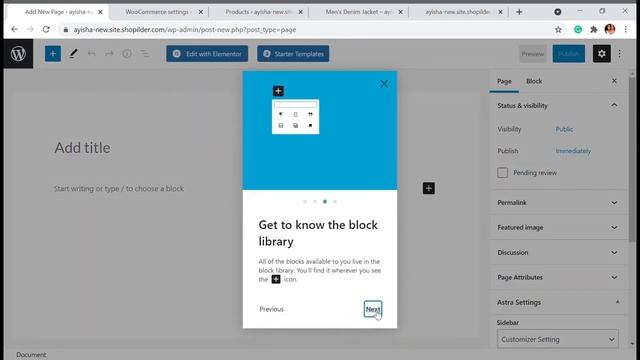Viewport: 640px width, 360px height.
Task: Click the browser address bar URL
Action: [x=184, y=30]
